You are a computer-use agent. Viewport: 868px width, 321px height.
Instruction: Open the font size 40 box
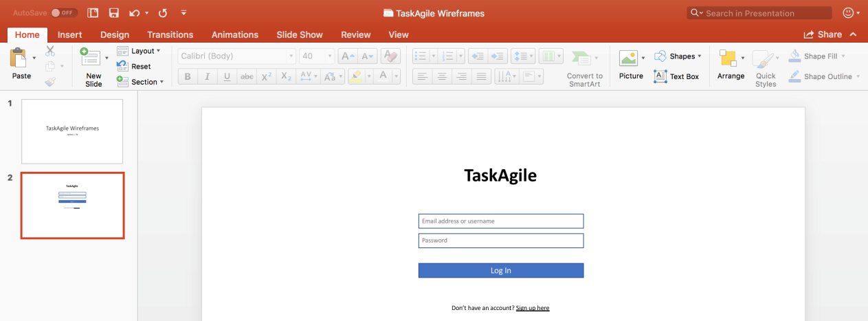coord(317,56)
